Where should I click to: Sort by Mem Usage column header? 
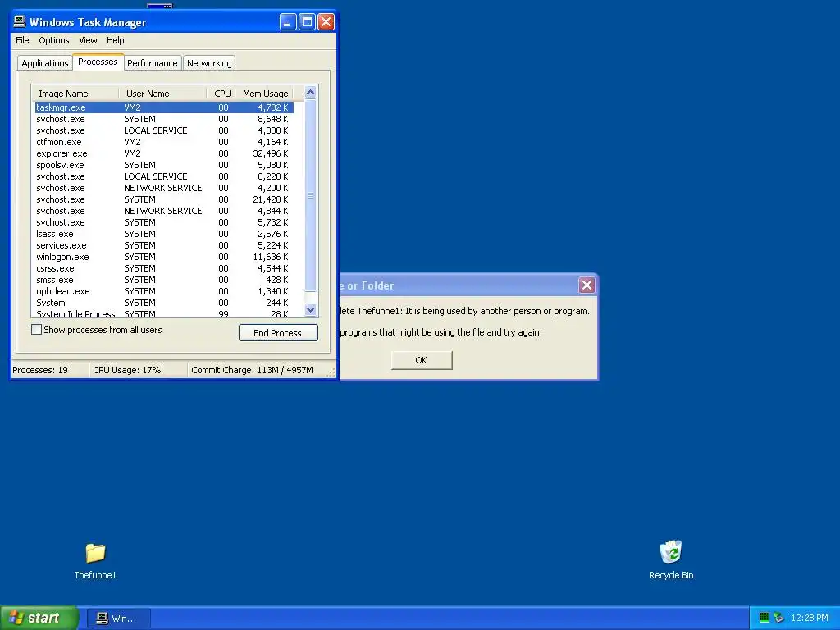click(x=265, y=94)
